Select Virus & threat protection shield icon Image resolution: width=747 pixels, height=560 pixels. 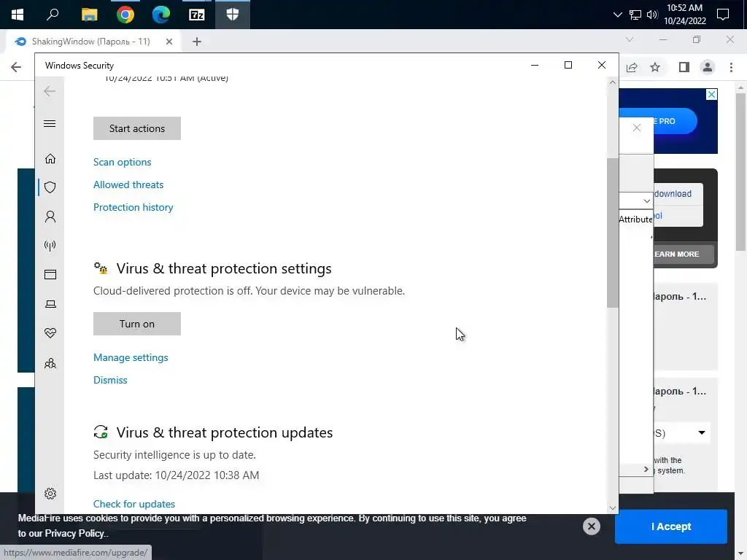pos(50,187)
